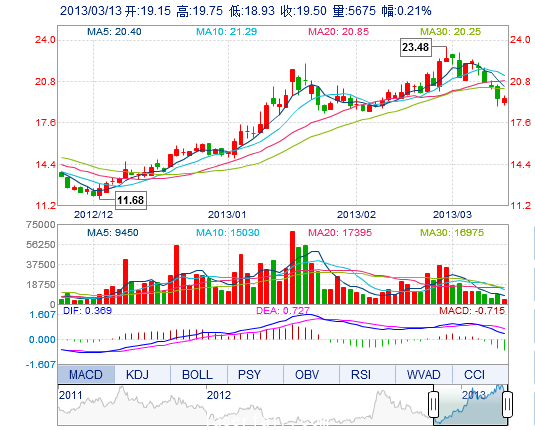Screen dimensions: 535x430
Task: Click the selected range in the overview navigator
Action: click(x=471, y=405)
